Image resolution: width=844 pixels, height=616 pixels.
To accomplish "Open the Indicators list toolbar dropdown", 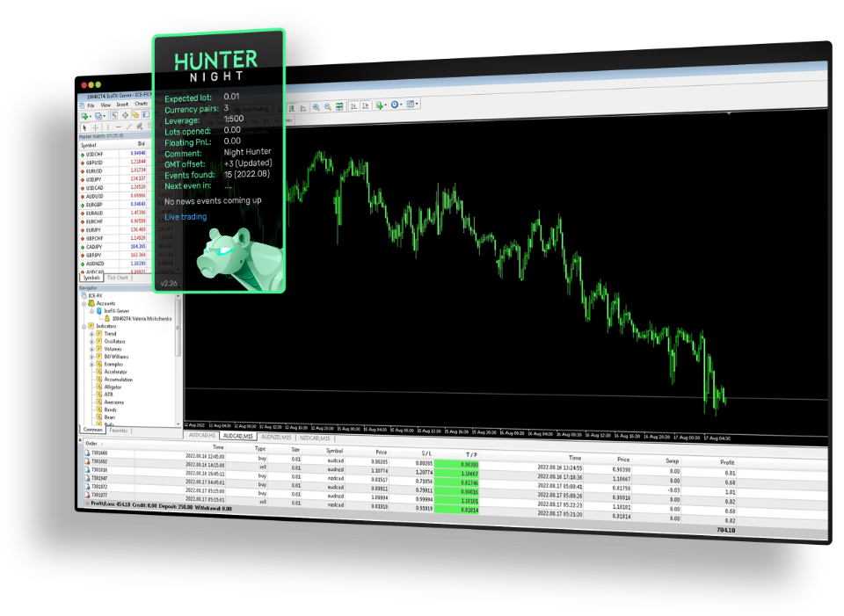I will click(x=381, y=105).
